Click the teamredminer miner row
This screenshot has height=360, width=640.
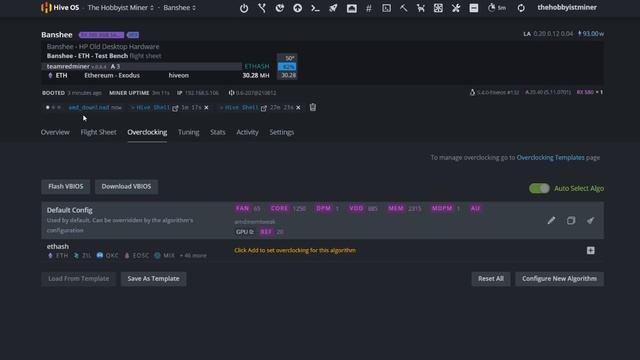tap(142, 66)
